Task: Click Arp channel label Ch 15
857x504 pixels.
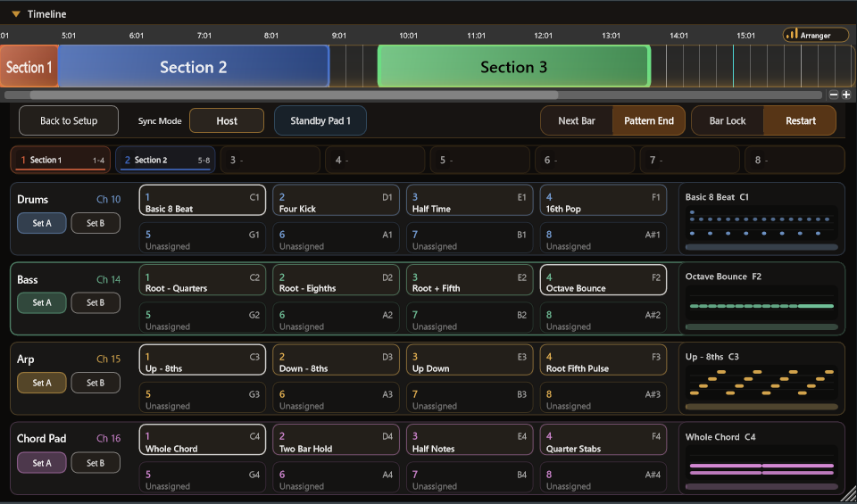Action: (108, 359)
